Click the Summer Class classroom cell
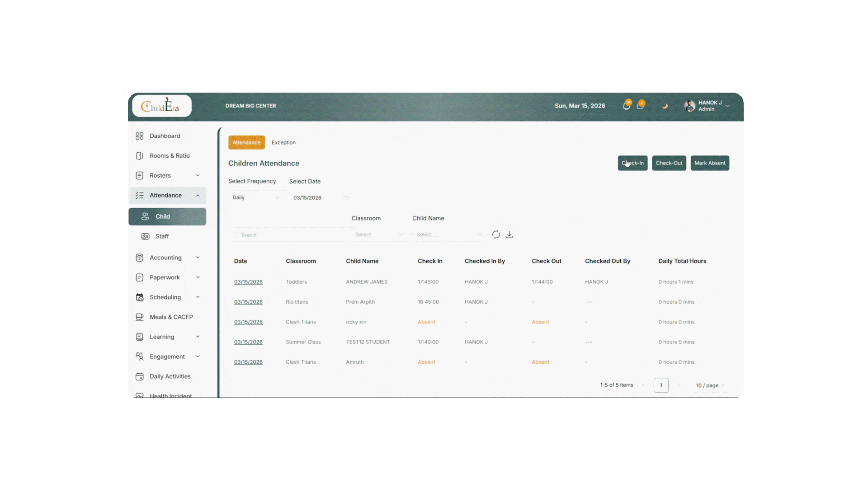Viewport: 868px width, 488px height. pyautogui.click(x=303, y=342)
